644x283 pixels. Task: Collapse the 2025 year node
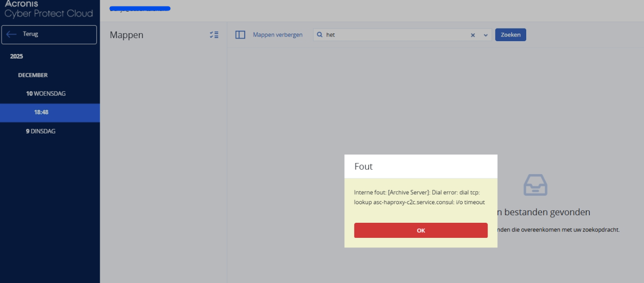(x=17, y=56)
